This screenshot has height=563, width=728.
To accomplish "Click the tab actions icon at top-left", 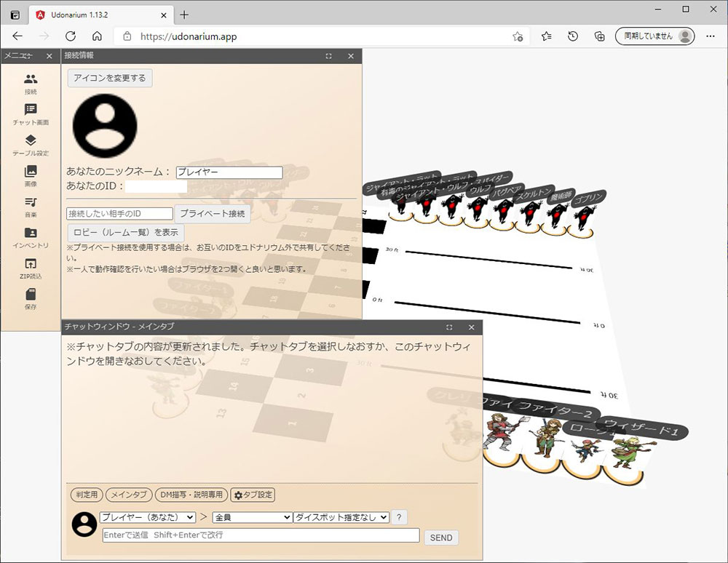I will [x=15, y=15].
